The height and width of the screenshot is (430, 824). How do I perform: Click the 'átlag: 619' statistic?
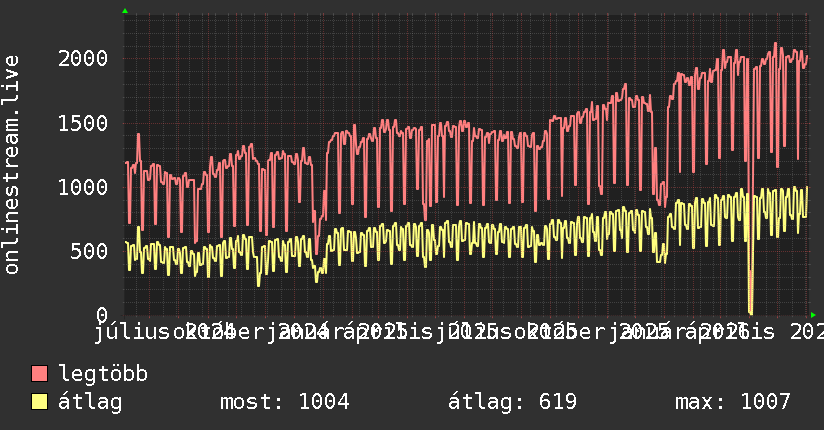point(512,402)
